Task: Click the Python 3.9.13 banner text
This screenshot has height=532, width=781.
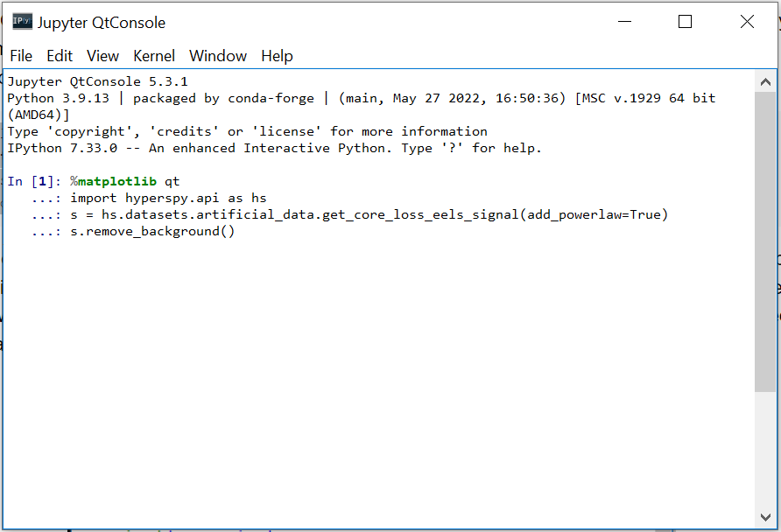Action: pyautogui.click(x=58, y=98)
